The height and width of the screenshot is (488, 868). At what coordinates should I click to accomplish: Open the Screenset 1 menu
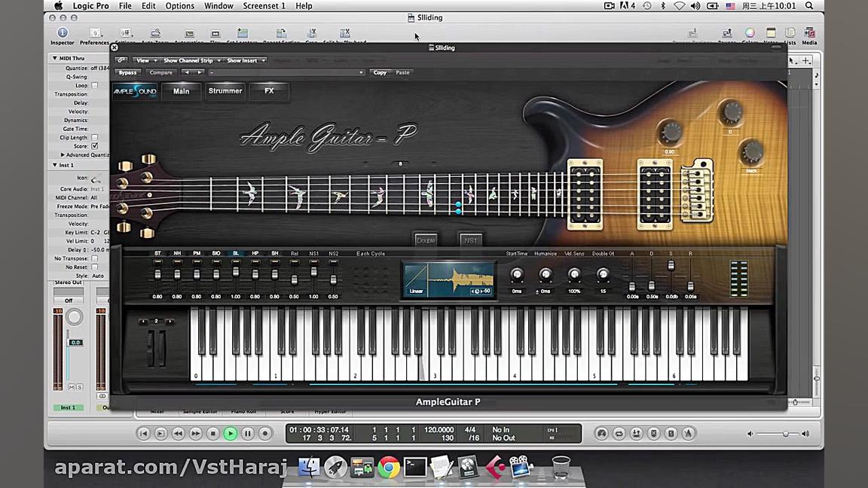[x=264, y=5]
